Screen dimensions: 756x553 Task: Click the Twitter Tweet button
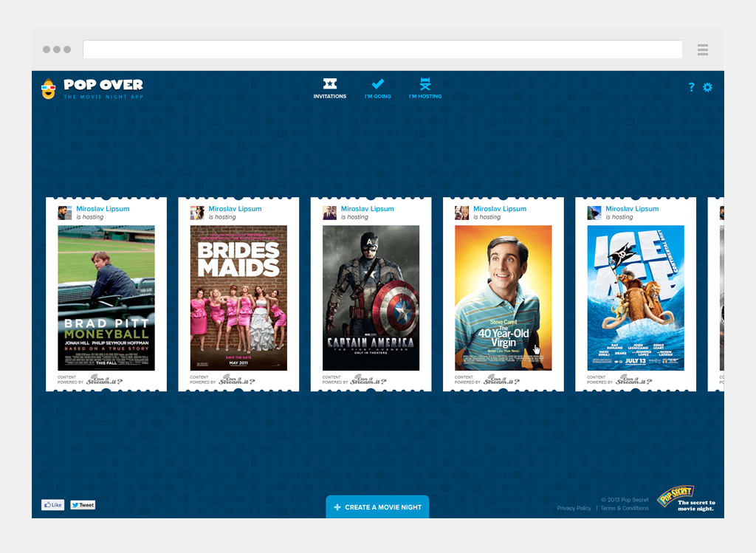(x=83, y=505)
